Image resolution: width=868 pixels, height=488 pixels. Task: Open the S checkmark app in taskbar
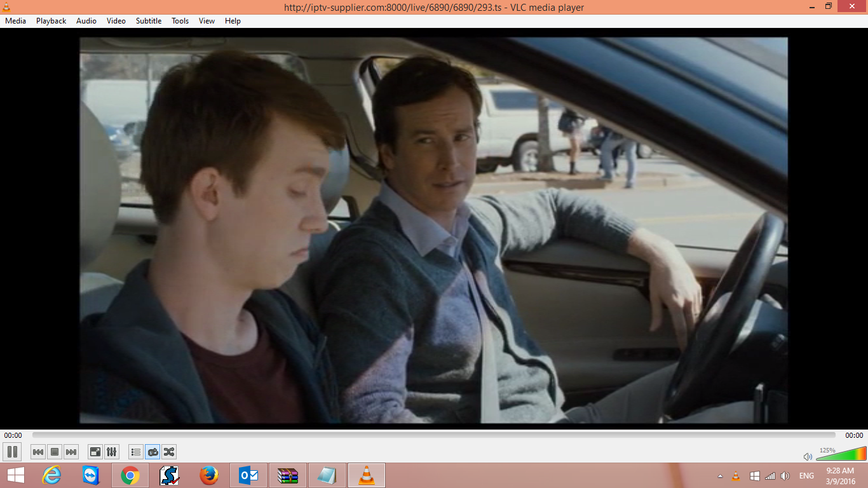coord(169,475)
